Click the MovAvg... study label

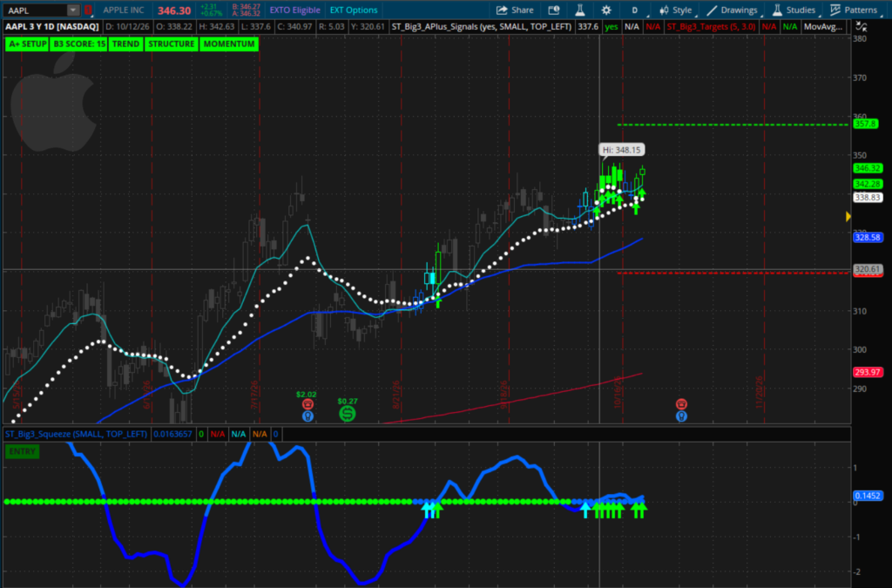pos(823,27)
